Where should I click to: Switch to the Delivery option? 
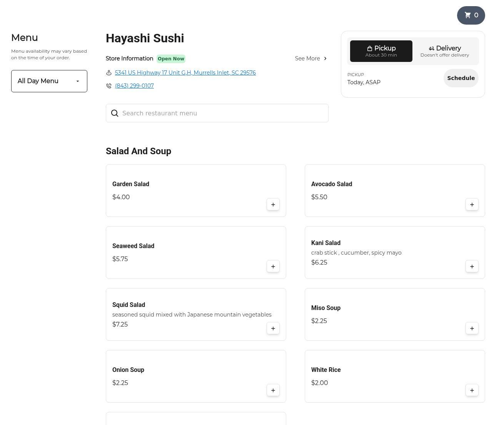tap(445, 51)
